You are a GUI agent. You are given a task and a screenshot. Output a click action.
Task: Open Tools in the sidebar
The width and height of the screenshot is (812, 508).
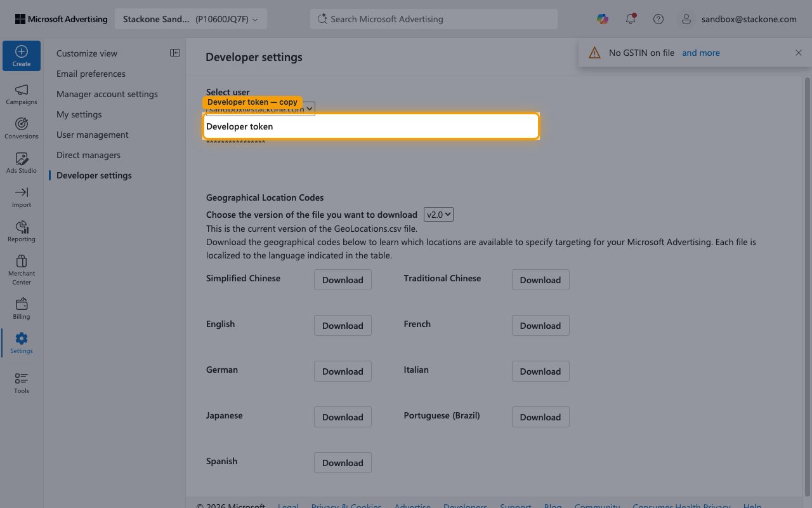22,383
